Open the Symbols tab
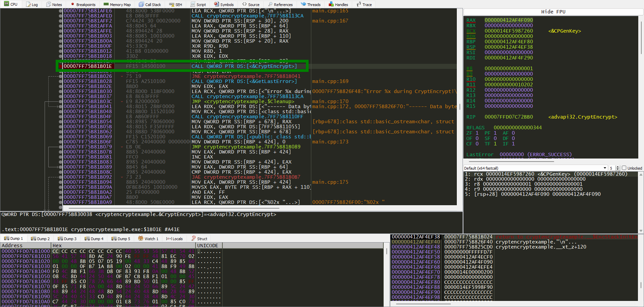 coord(224,4)
